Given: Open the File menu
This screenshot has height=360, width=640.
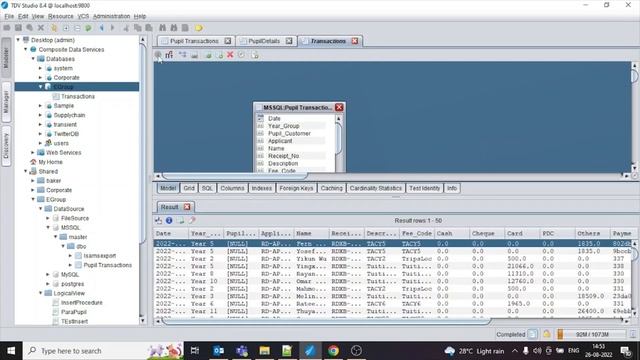Looking at the screenshot, I should (x=9, y=16).
